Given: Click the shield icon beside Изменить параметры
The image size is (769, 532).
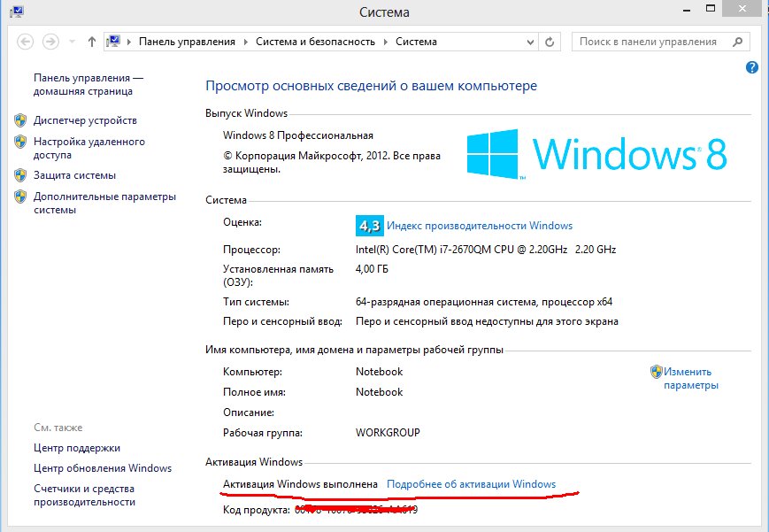Looking at the screenshot, I should [x=657, y=372].
